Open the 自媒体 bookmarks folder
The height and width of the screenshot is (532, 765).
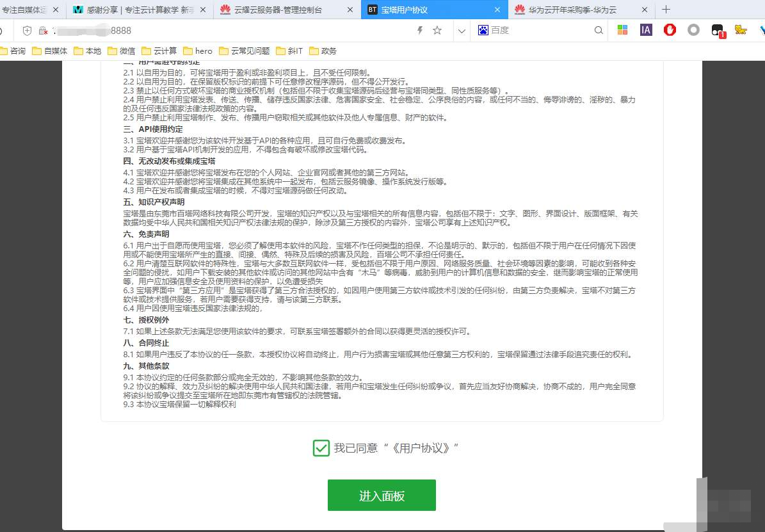[49, 51]
